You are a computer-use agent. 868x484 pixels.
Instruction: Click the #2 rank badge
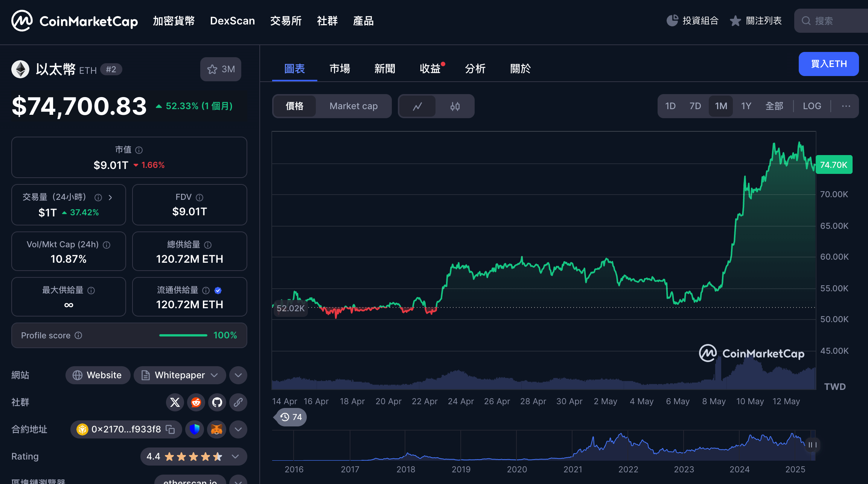[111, 69]
